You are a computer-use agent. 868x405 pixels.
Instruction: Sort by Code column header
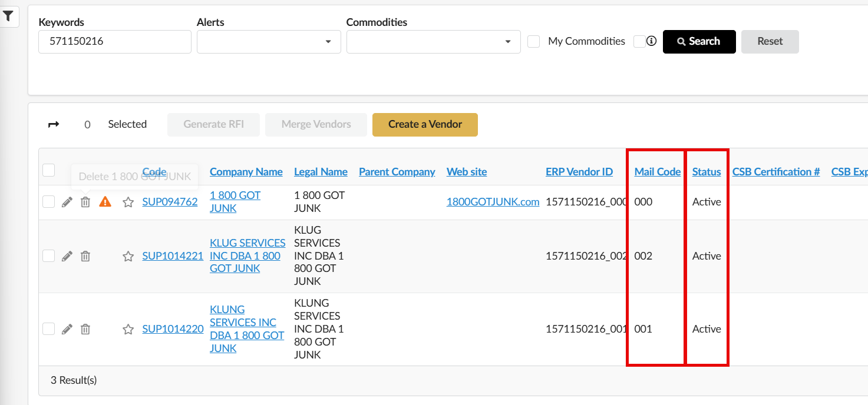coord(154,171)
